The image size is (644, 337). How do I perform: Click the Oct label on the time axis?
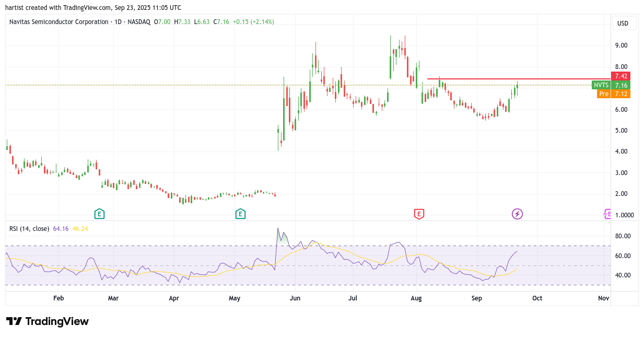click(x=537, y=298)
